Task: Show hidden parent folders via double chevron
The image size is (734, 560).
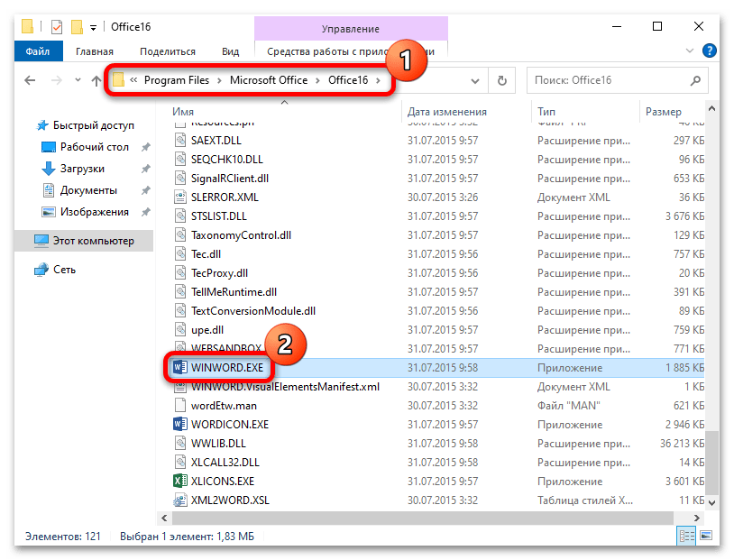Action: (133, 80)
